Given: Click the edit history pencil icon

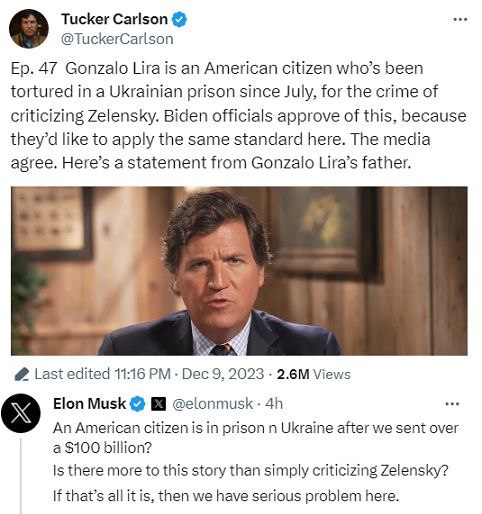Looking at the screenshot, I should pyautogui.click(x=22, y=374).
